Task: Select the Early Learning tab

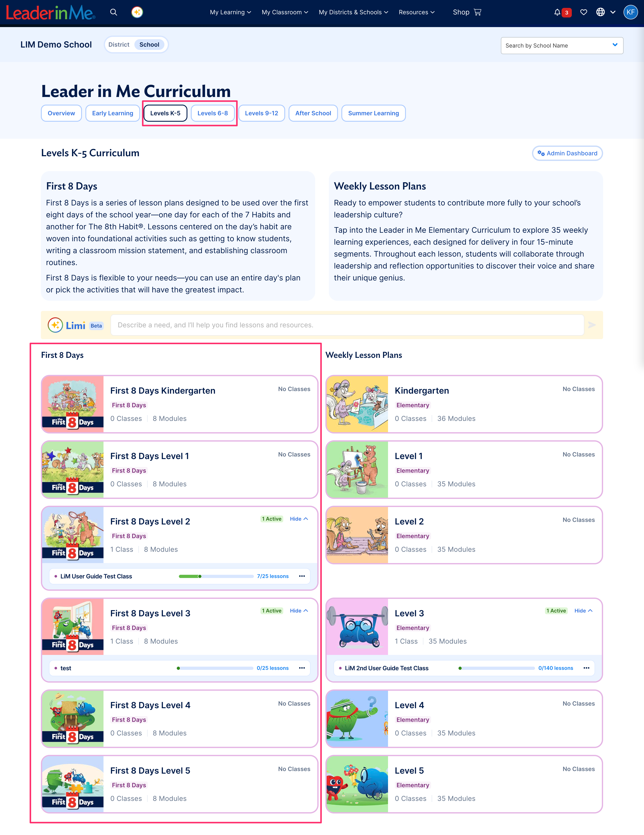Action: pyautogui.click(x=113, y=113)
